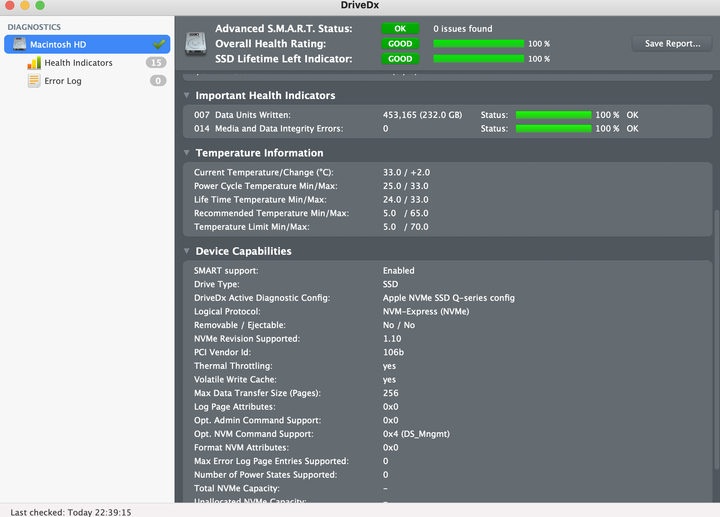The height and width of the screenshot is (517, 720).
Task: Click the Data Units Written status bar
Action: [553, 115]
